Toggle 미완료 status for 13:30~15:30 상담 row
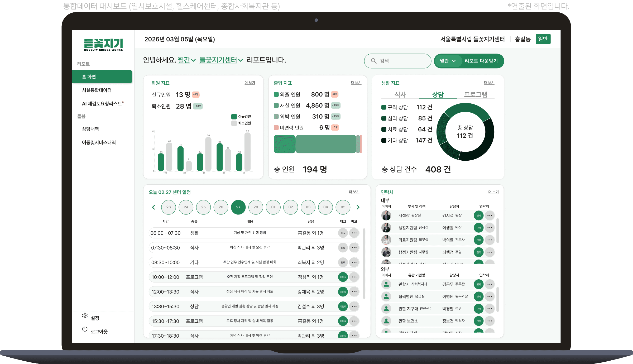The image size is (633, 364). point(343,306)
